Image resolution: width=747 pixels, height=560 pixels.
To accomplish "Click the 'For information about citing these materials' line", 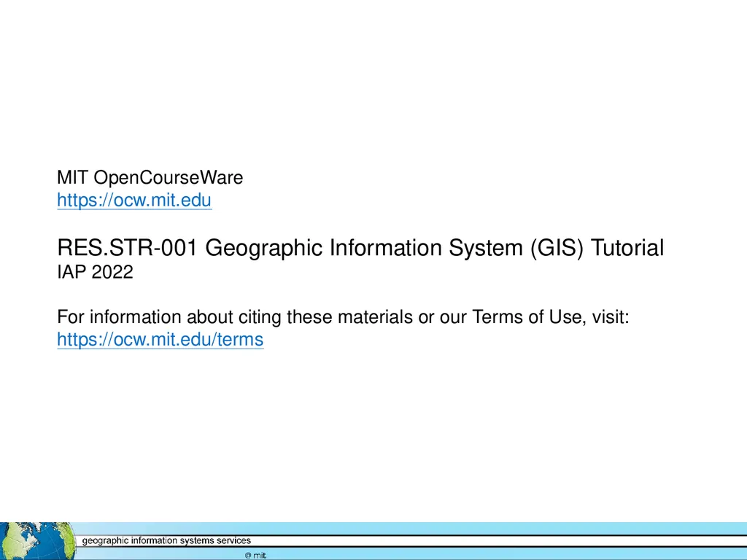I will tap(343, 316).
